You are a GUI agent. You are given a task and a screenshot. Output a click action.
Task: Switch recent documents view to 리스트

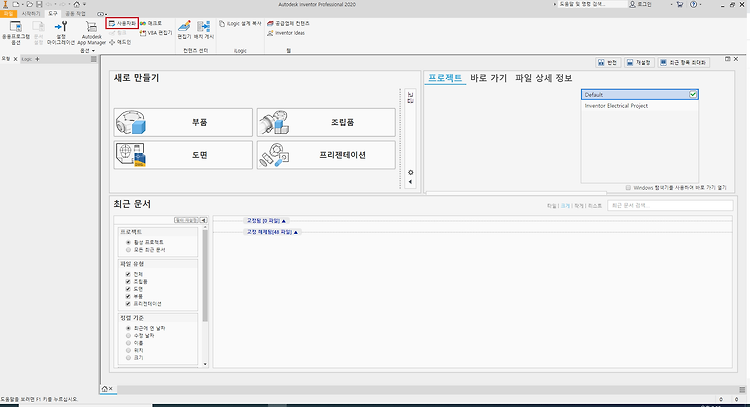595,206
